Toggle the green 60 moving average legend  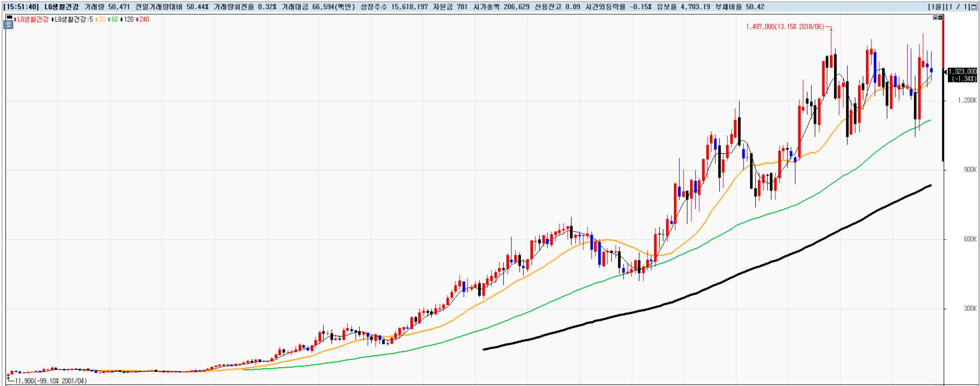[x=114, y=19]
